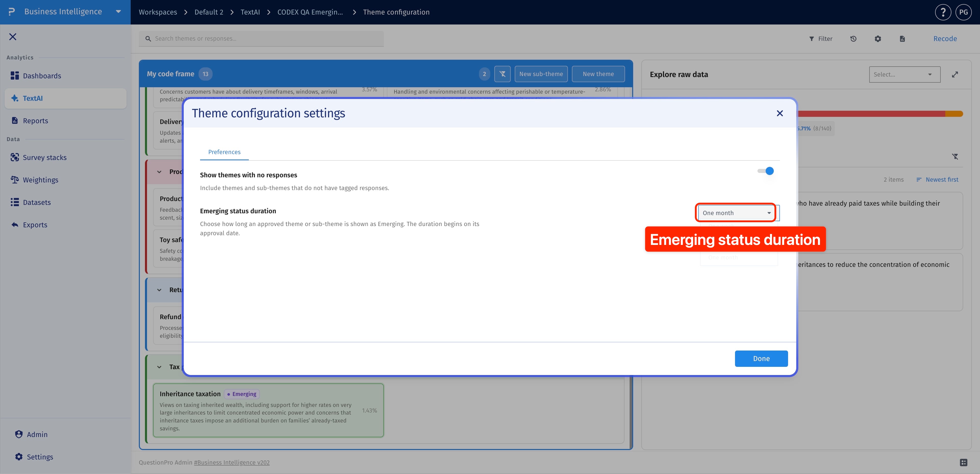Collapse the Retu theme group chevron
This screenshot has width=980, height=474.
159,290
